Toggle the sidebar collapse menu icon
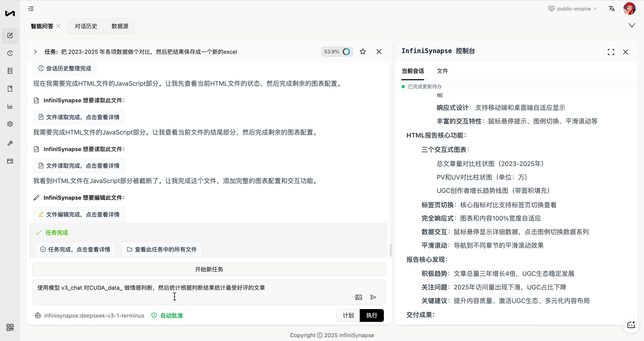Screen dimensions: 644x341 pos(31,9)
